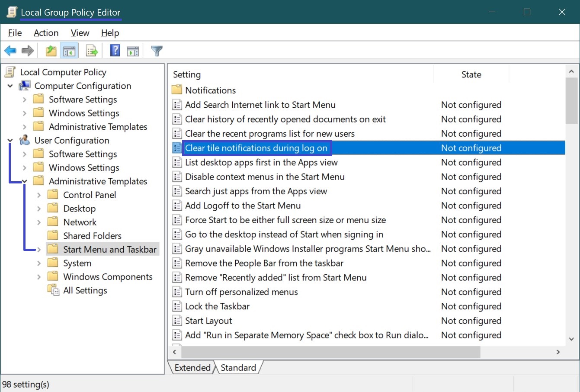The height and width of the screenshot is (392, 580).
Task: Click the Local Group Policy Editor title icon
Action: pos(12,12)
